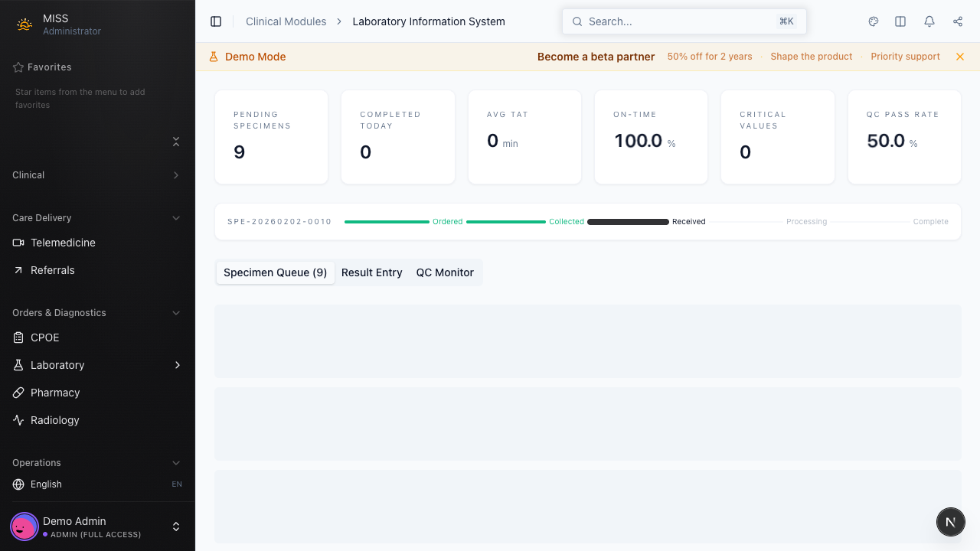The image size is (980, 551).
Task: Dismiss the Demo Mode banner
Action: (960, 57)
